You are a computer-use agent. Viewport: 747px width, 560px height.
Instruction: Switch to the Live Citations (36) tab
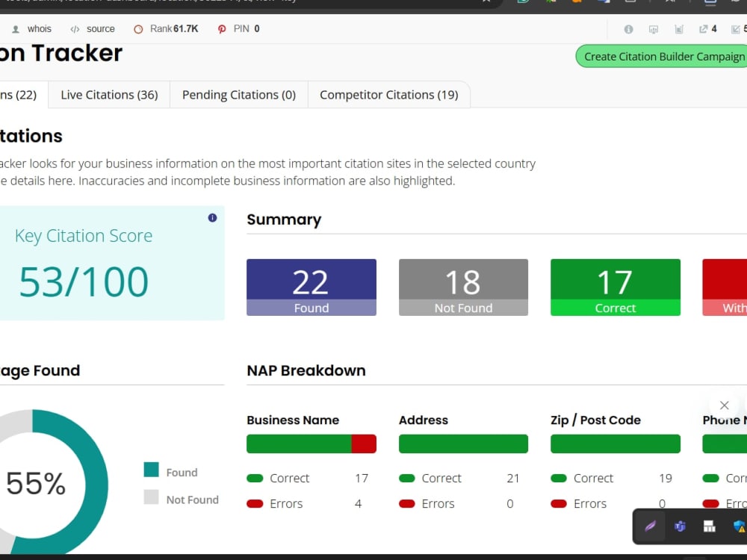(109, 95)
